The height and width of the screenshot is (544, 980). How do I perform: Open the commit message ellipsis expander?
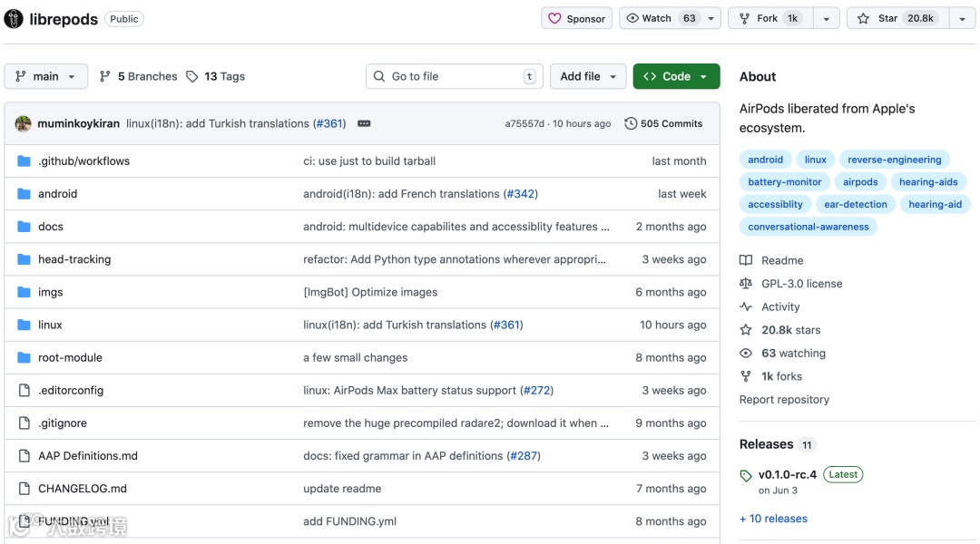pos(364,123)
